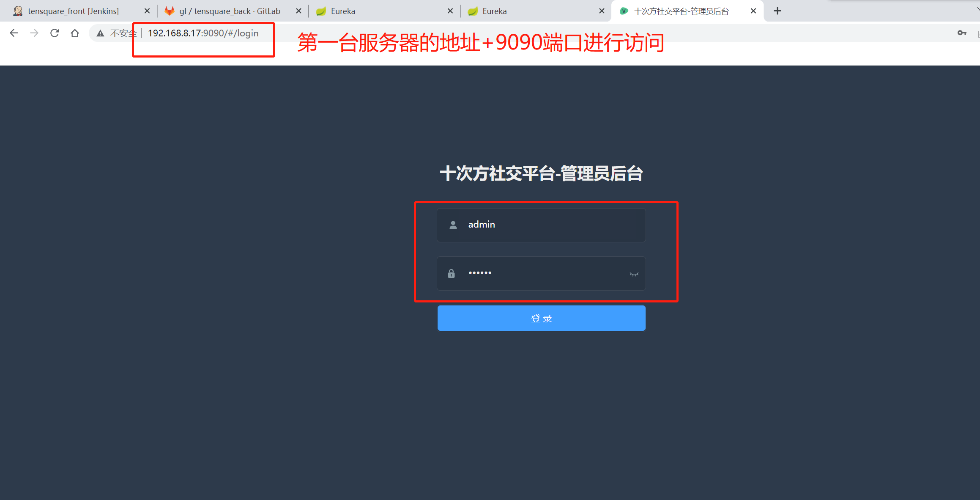Click the user icon in username field

[453, 225]
